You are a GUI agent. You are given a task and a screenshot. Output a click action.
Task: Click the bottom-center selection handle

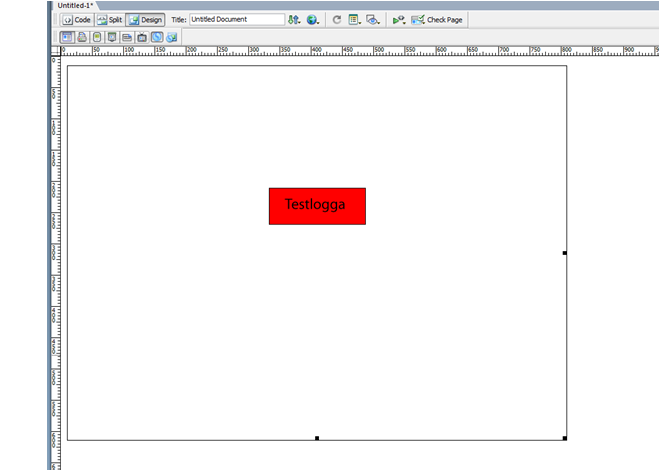(317, 438)
